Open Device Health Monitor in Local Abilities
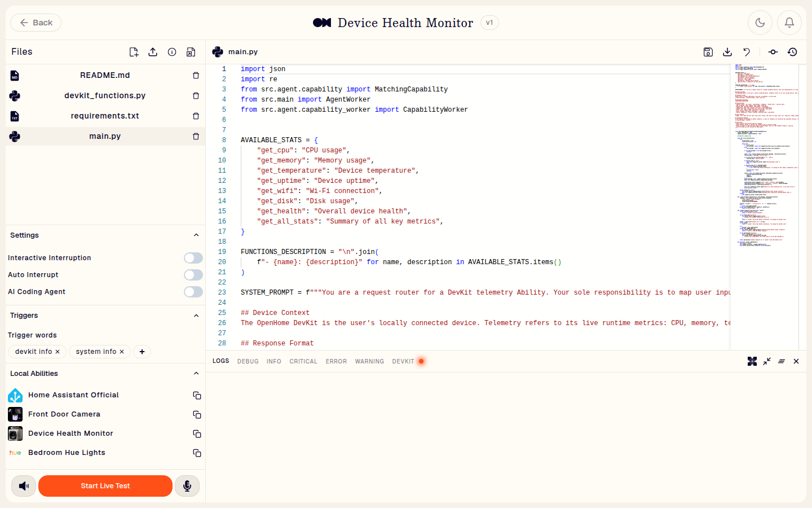The height and width of the screenshot is (508, 812). click(70, 433)
